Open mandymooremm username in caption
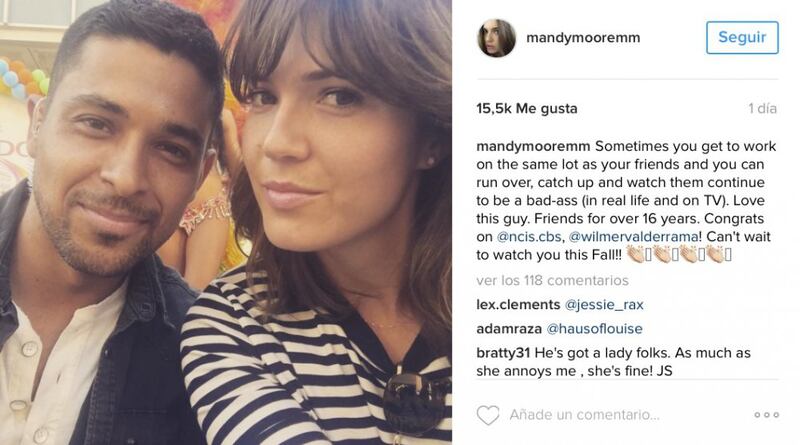 pos(533,146)
